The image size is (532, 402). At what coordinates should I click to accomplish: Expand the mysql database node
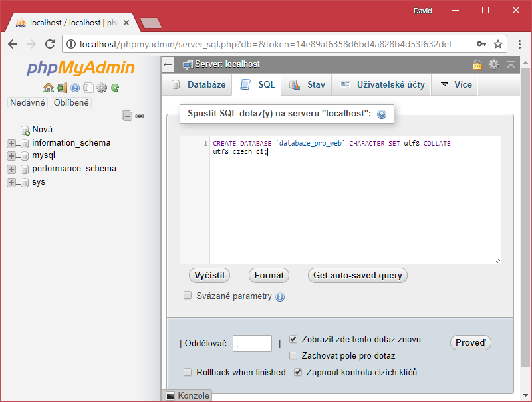[11, 156]
